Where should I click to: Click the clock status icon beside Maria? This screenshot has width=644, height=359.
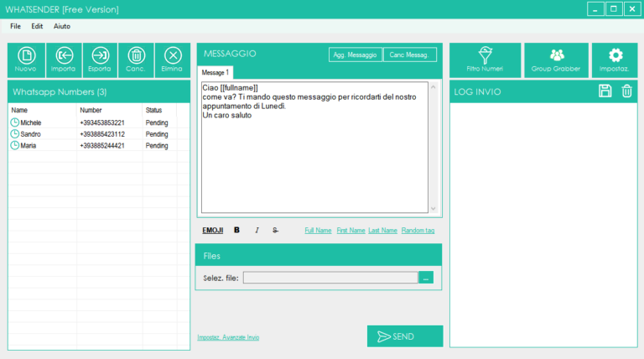[15, 145]
